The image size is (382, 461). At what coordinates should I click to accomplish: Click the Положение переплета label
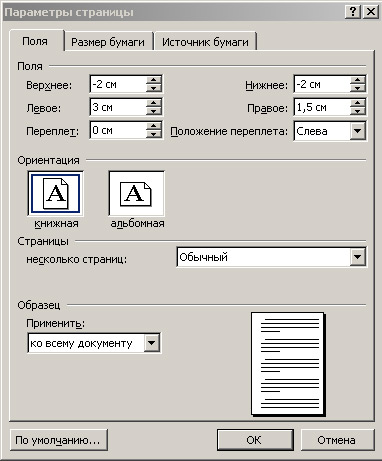point(229,131)
